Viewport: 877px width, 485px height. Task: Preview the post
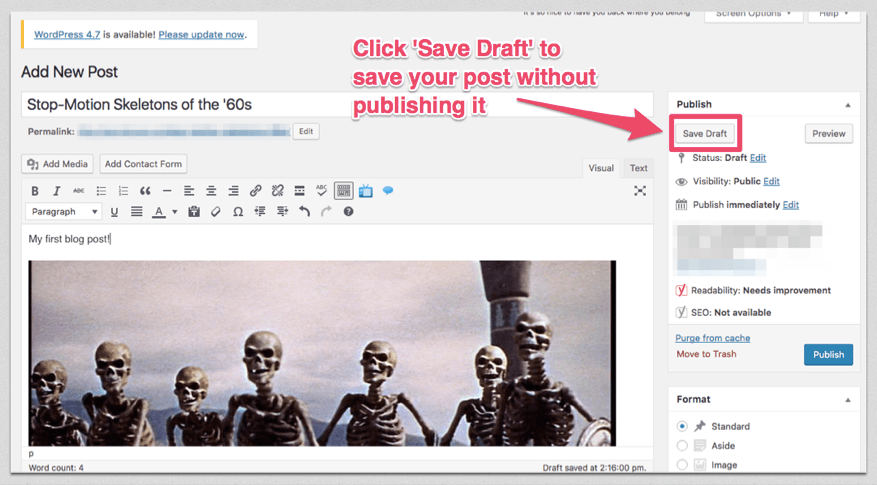pos(829,134)
